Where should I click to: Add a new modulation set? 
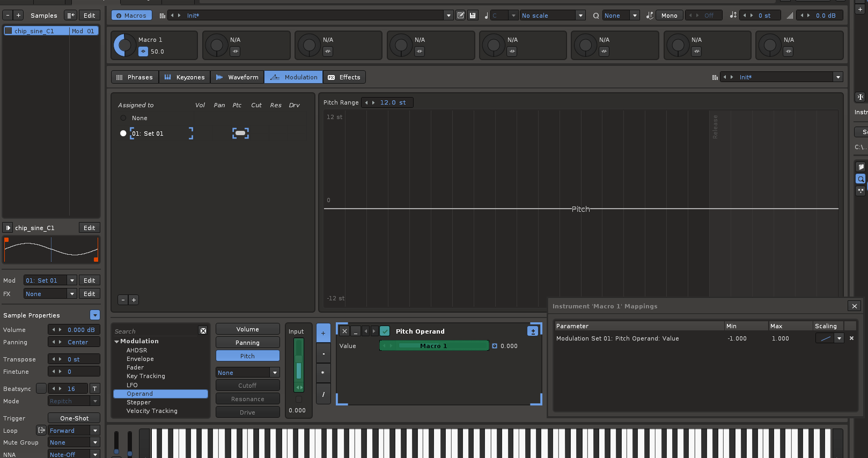pyautogui.click(x=134, y=300)
